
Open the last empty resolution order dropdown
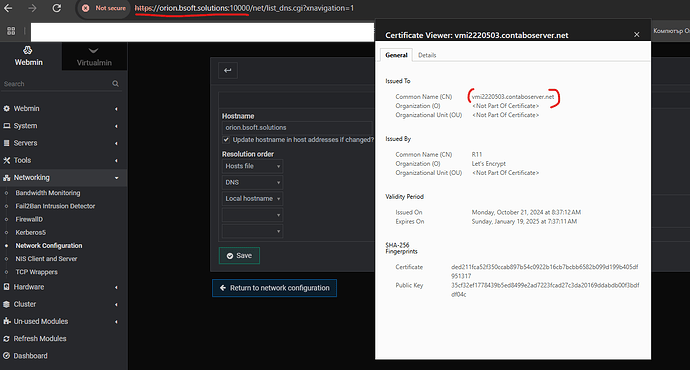(252, 231)
